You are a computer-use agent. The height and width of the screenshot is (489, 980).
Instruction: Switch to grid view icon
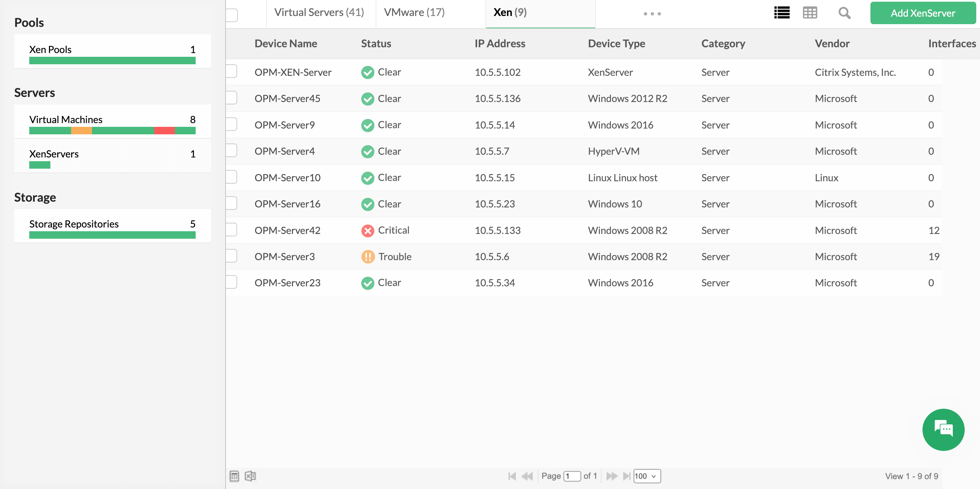pyautogui.click(x=810, y=13)
